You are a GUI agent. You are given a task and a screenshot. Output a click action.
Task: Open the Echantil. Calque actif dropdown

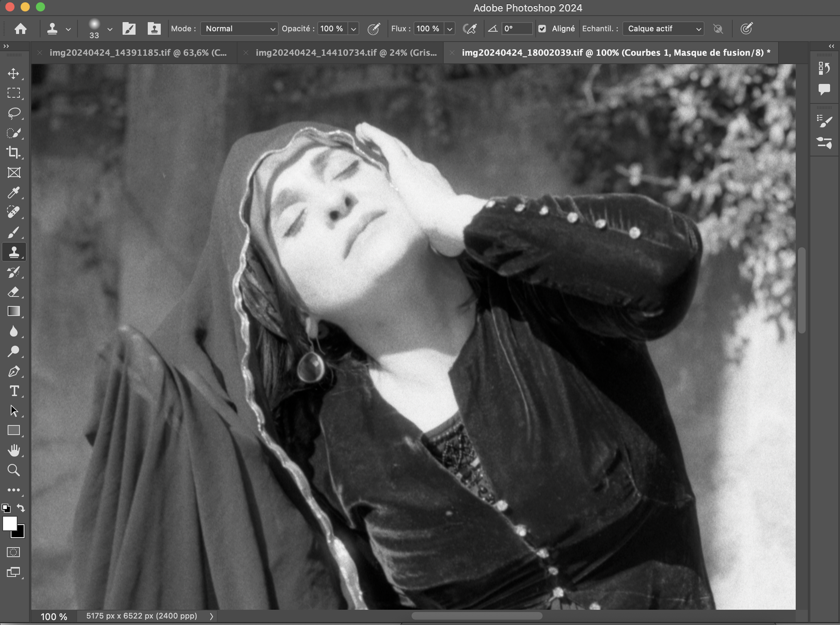(x=663, y=29)
